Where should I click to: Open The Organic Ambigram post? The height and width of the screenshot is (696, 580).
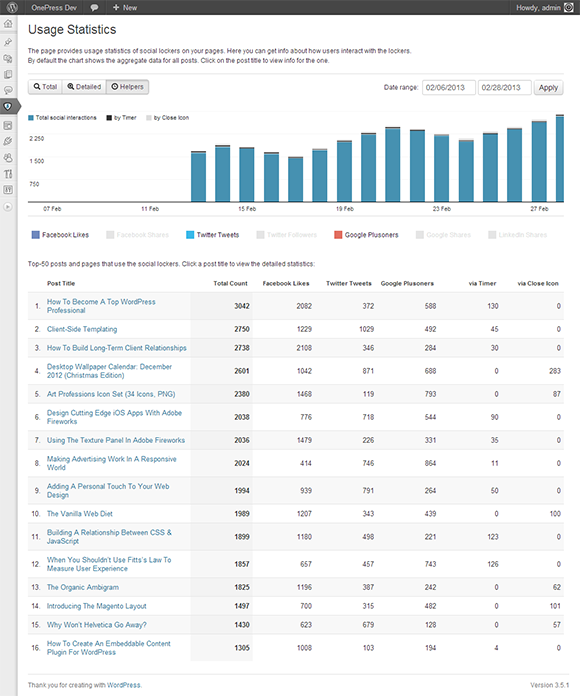(x=83, y=587)
